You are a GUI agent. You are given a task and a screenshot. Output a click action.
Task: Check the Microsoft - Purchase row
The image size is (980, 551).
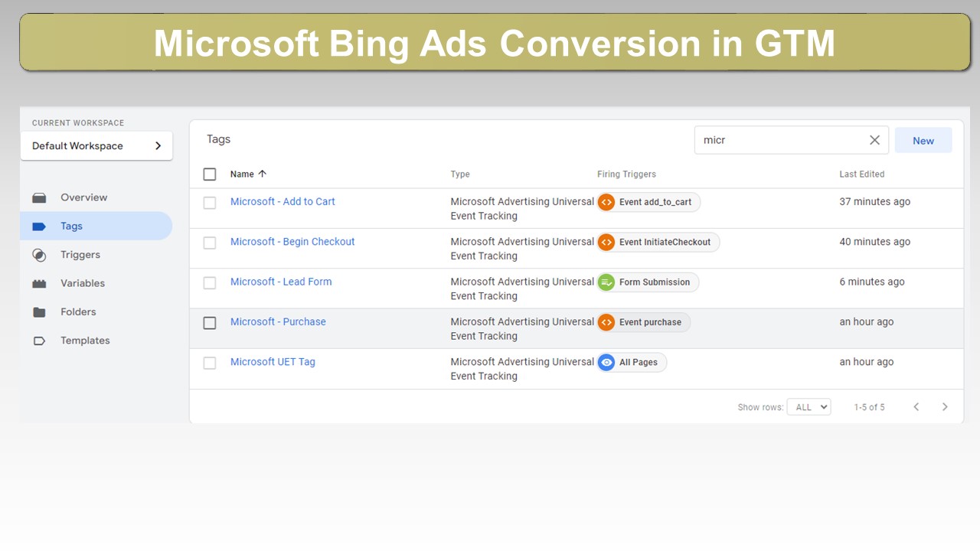pyautogui.click(x=210, y=323)
